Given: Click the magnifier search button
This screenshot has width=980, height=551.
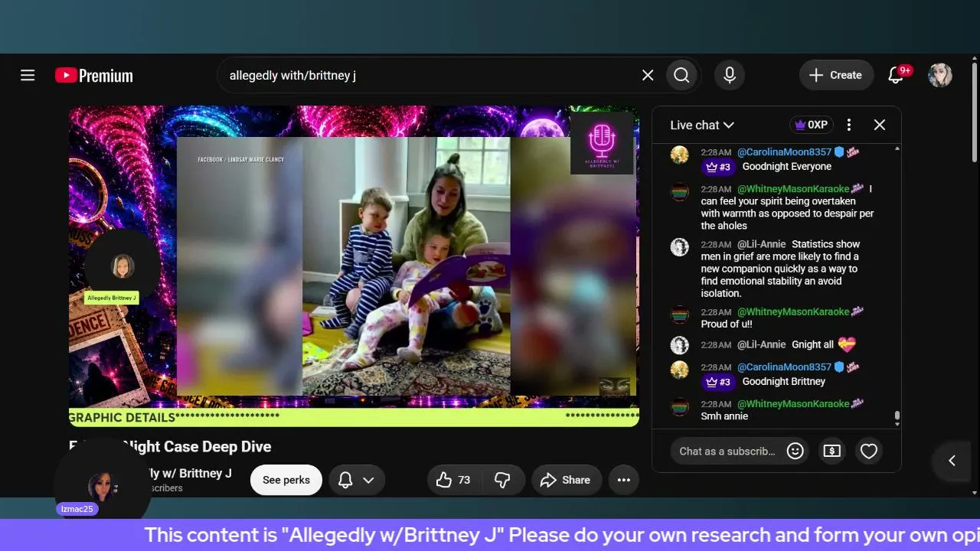Looking at the screenshot, I should click(x=681, y=75).
